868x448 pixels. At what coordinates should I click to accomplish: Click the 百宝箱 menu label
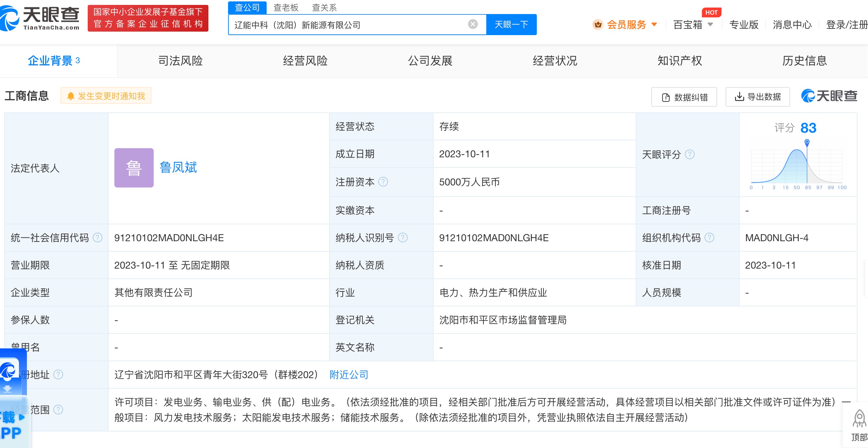[688, 25]
